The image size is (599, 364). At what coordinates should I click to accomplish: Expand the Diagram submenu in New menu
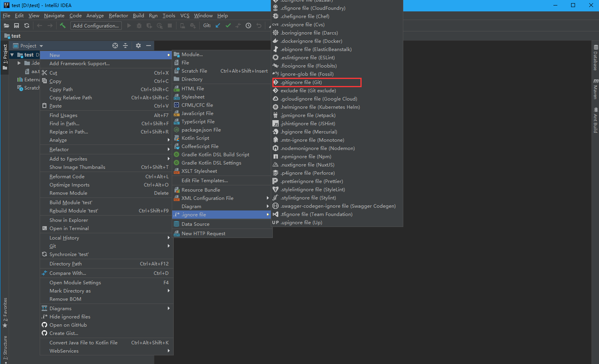[x=222, y=207]
